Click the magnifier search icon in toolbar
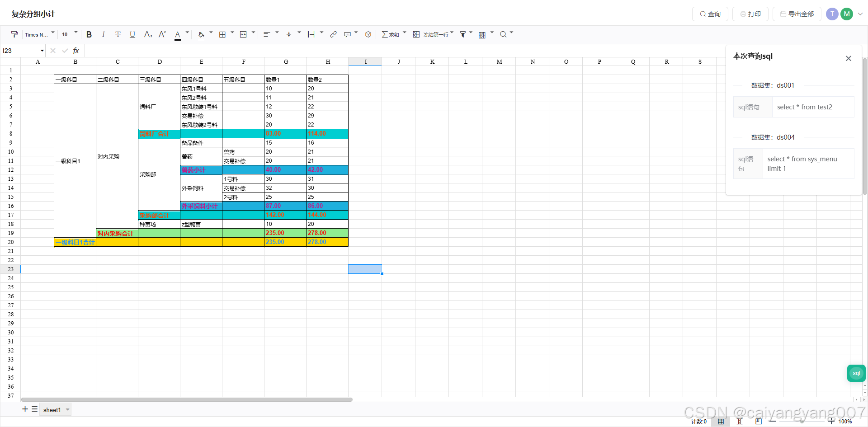The image size is (868, 427). [503, 34]
